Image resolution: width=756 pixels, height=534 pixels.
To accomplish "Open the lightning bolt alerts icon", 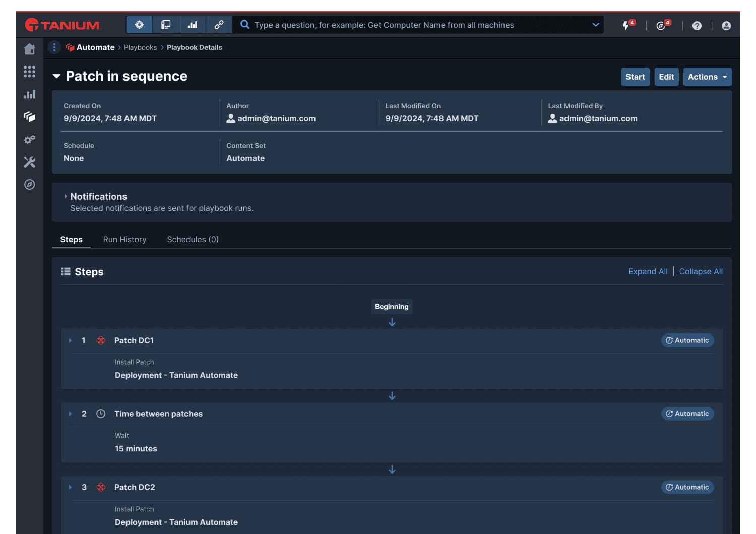I will [x=627, y=25].
